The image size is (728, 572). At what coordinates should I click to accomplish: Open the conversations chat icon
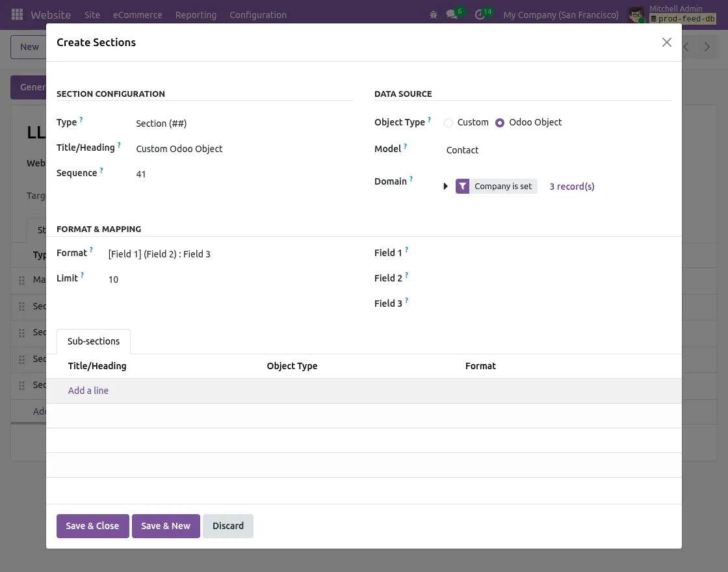point(451,14)
